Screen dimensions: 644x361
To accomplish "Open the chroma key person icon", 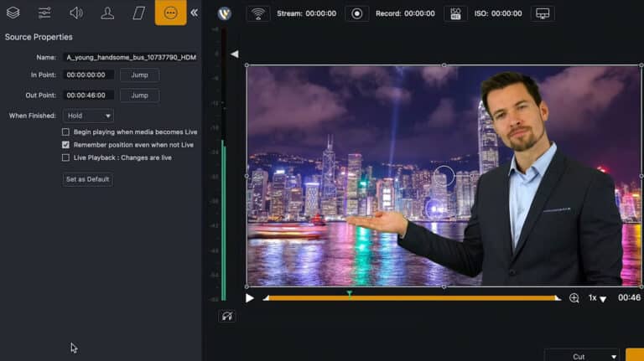I will coord(107,13).
